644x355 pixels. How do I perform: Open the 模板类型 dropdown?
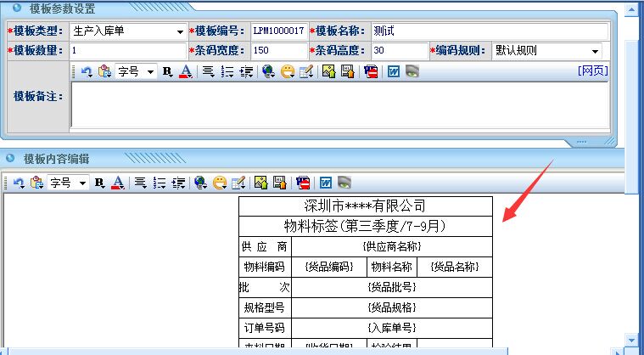(180, 31)
